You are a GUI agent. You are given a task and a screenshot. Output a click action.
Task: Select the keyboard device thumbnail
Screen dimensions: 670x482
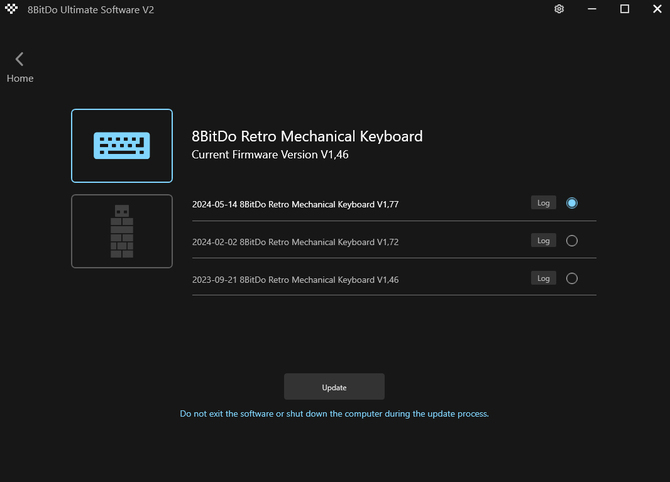click(122, 146)
